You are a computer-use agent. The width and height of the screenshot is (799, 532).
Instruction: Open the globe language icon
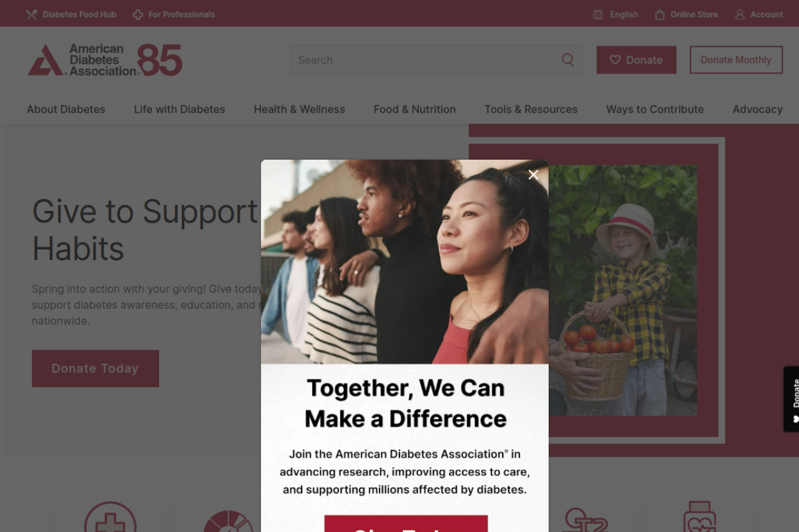pyautogui.click(x=598, y=14)
